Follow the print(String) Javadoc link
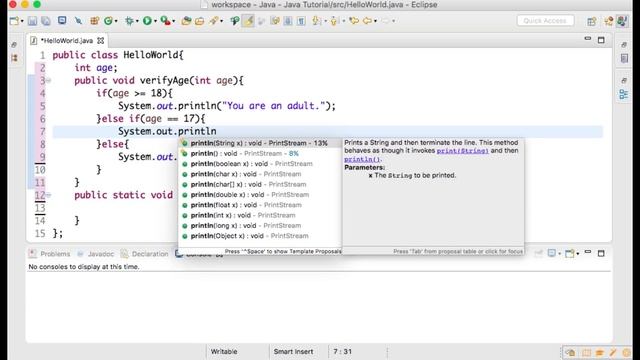The image size is (640, 360). [x=462, y=151]
